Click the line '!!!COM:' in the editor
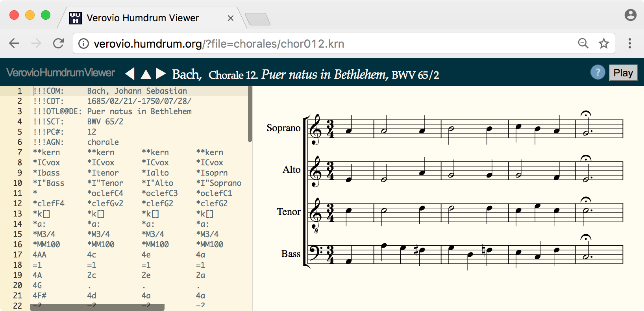This screenshot has width=644, height=311. (48, 91)
